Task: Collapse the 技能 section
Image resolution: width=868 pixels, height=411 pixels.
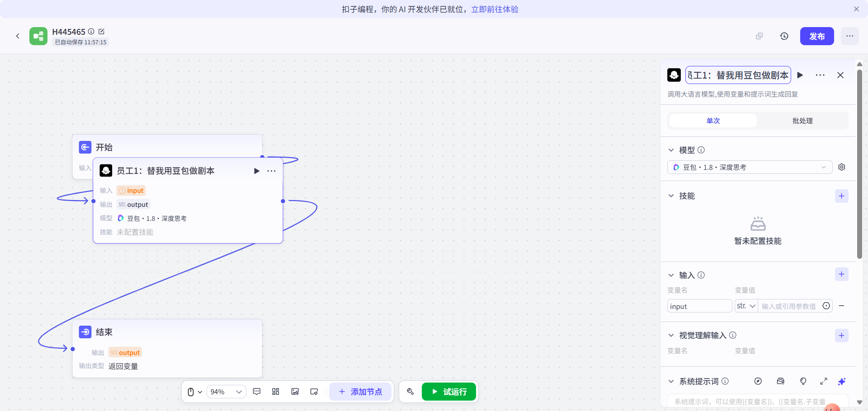Action: (x=671, y=196)
